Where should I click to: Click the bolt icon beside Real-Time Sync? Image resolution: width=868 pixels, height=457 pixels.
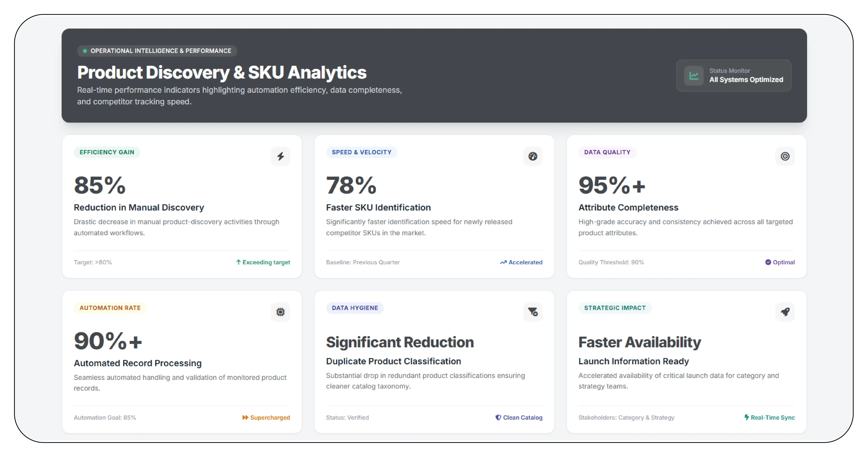click(x=747, y=418)
